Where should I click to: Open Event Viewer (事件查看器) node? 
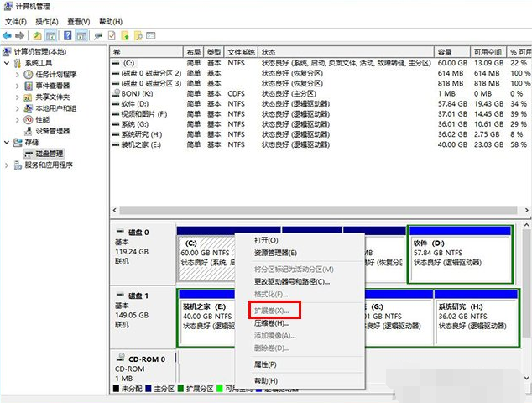coord(52,86)
